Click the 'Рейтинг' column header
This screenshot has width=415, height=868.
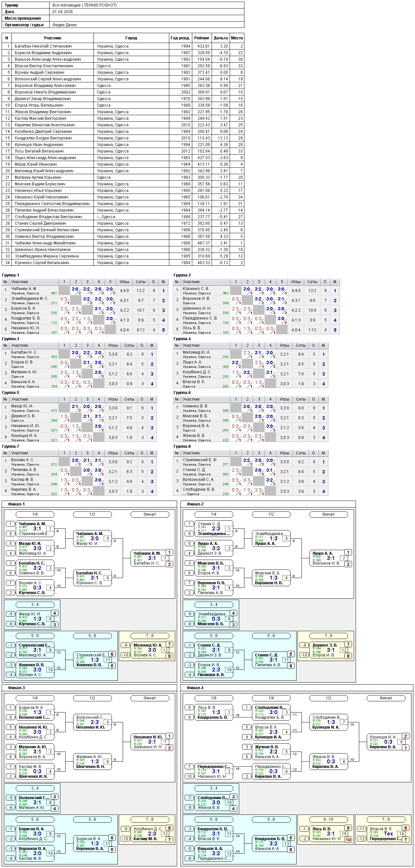pos(202,38)
